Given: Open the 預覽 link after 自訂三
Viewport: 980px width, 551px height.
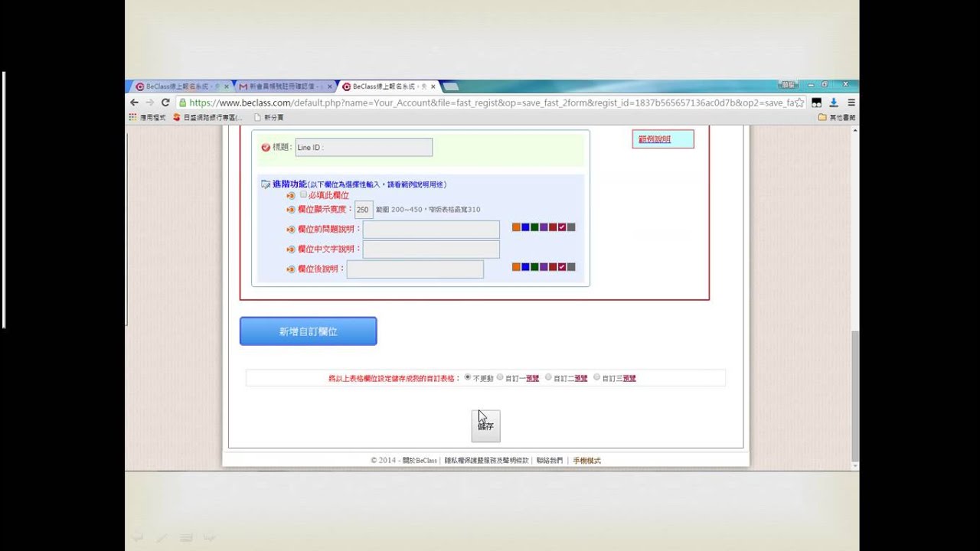Looking at the screenshot, I should 629,378.
